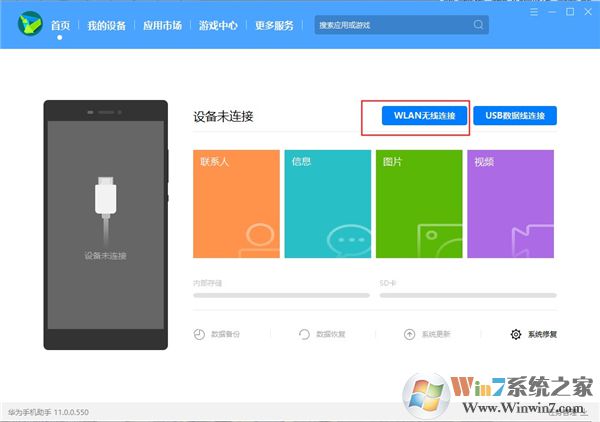
Task: Click the HiSuite logo icon
Action: tap(30, 24)
